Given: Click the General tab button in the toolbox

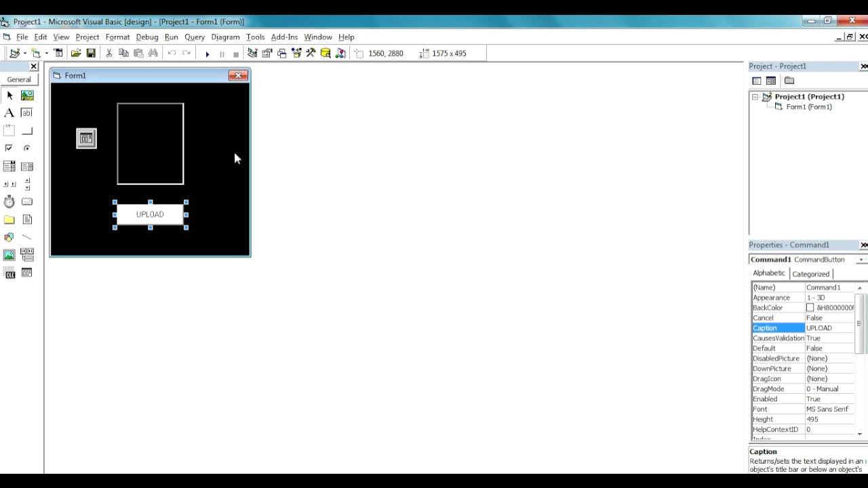Looking at the screenshot, I should (x=19, y=79).
